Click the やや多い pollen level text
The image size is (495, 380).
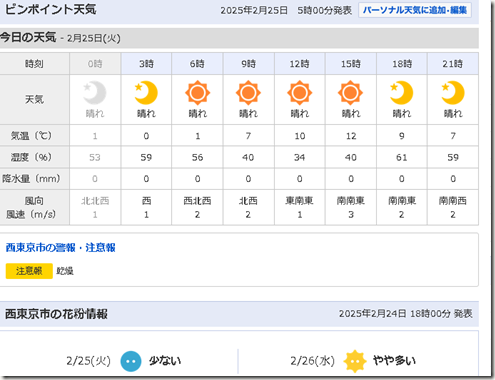click(x=394, y=361)
